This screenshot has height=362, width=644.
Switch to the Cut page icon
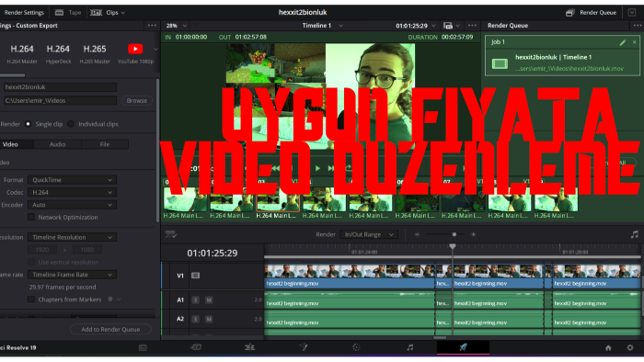[196, 347]
